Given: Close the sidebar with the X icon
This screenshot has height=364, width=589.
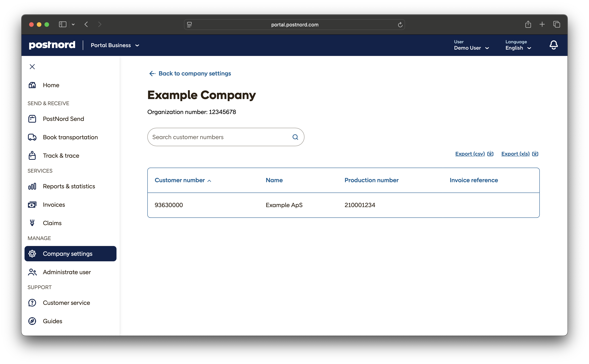Looking at the screenshot, I should click(x=32, y=67).
